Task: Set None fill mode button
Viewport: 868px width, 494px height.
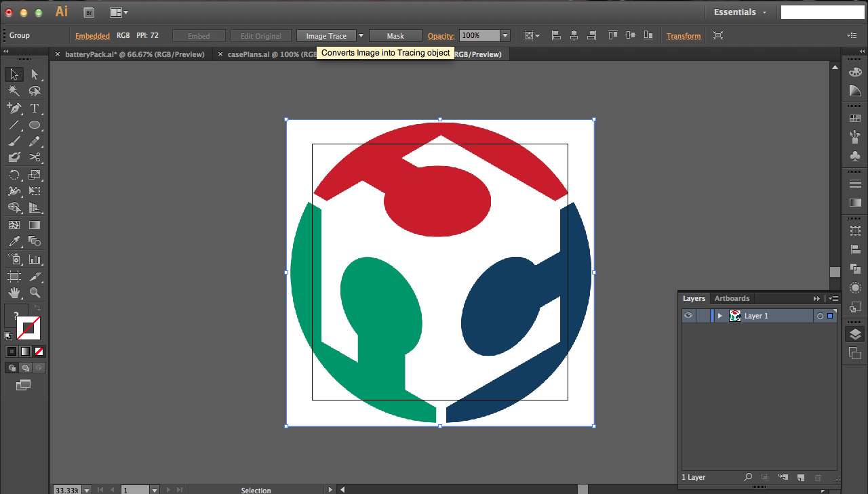Action: click(39, 351)
